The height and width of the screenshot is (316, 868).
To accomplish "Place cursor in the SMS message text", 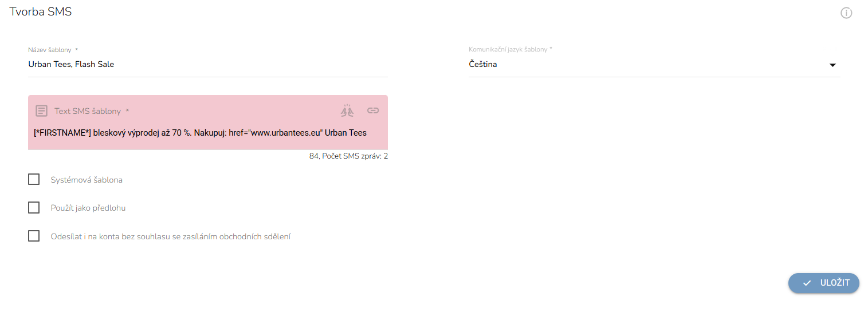I will (x=201, y=133).
